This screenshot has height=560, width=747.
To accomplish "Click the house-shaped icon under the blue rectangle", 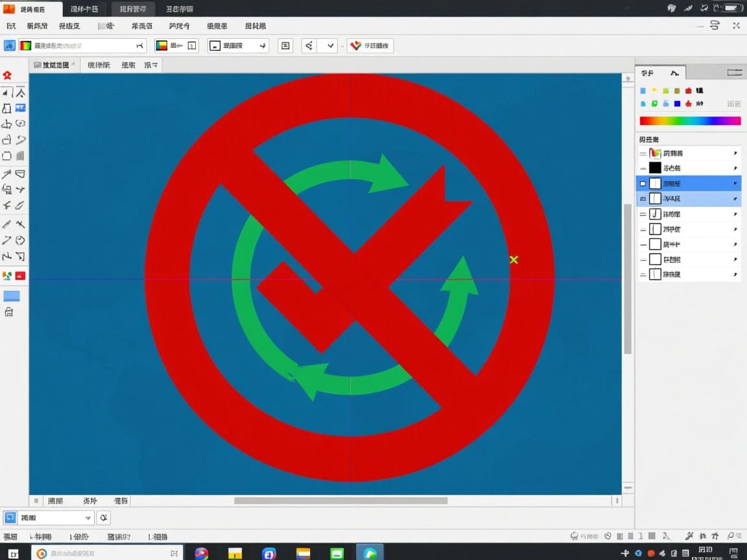I will [x=9, y=312].
